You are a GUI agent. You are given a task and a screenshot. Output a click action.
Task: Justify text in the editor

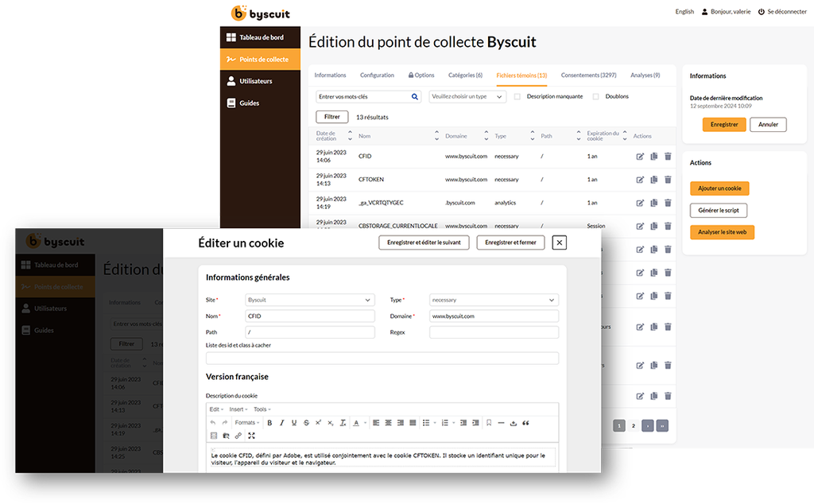pyautogui.click(x=413, y=423)
